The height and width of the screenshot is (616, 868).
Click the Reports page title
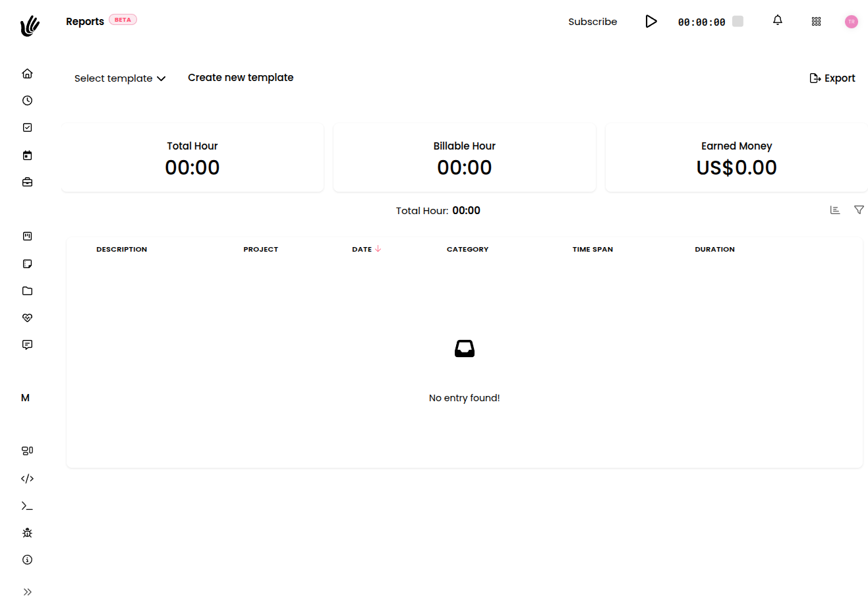[85, 22]
